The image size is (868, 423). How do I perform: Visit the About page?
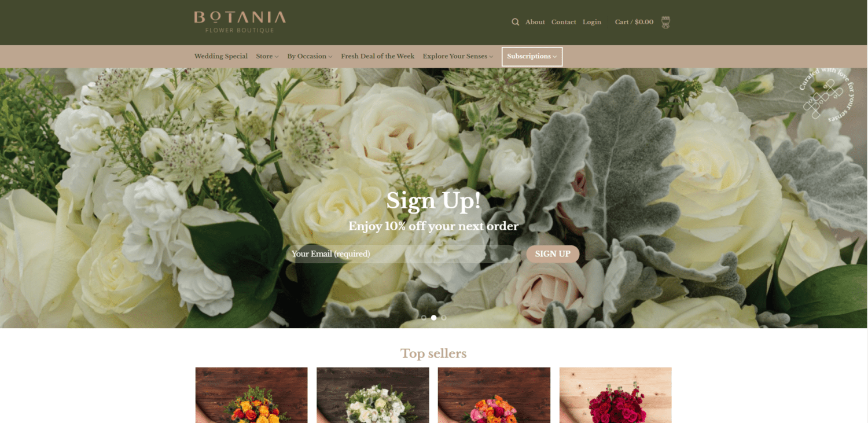[x=535, y=22]
